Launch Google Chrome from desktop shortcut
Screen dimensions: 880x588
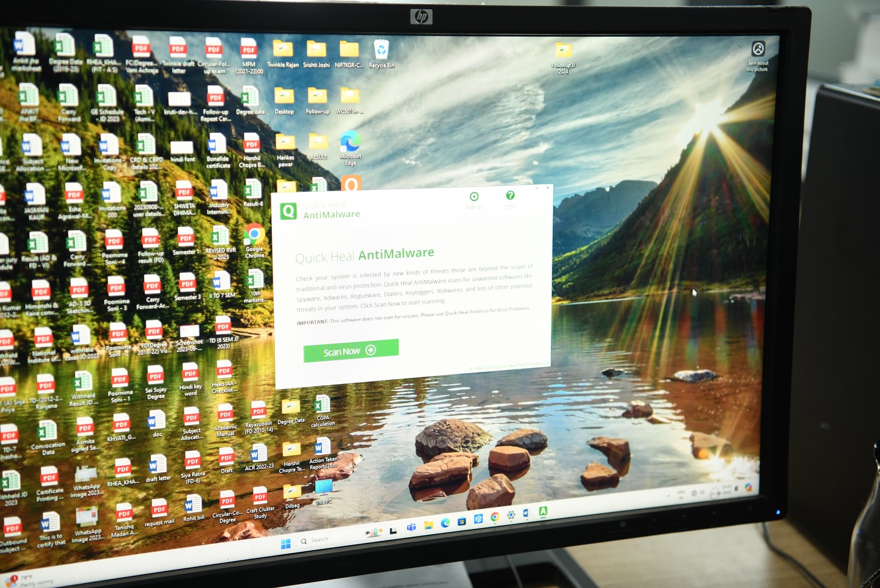pyautogui.click(x=254, y=235)
